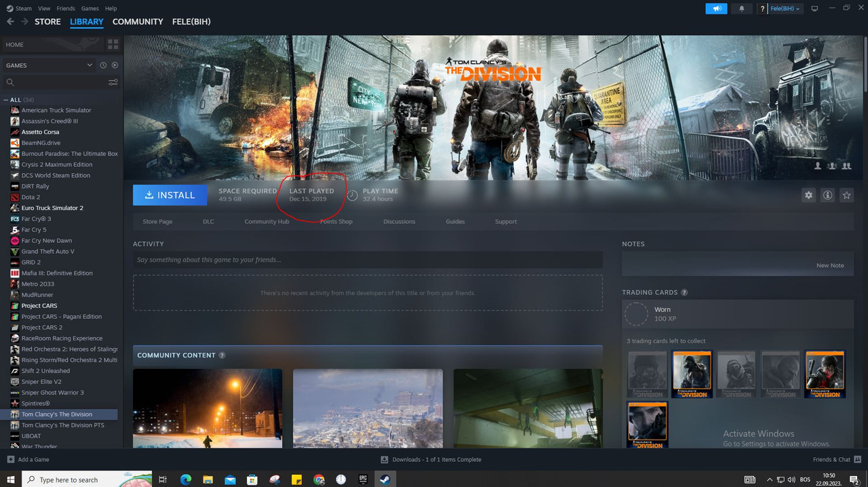The image size is (868, 487).
Task: Open File Explorer from the taskbar
Action: point(208,479)
